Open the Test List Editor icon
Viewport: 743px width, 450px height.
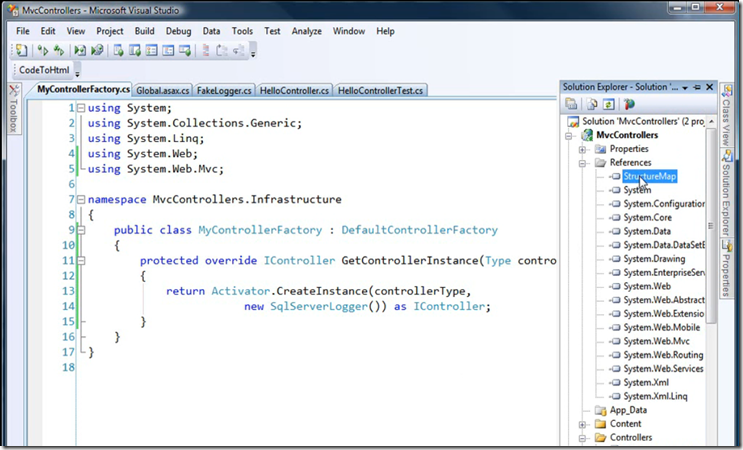(x=135, y=50)
